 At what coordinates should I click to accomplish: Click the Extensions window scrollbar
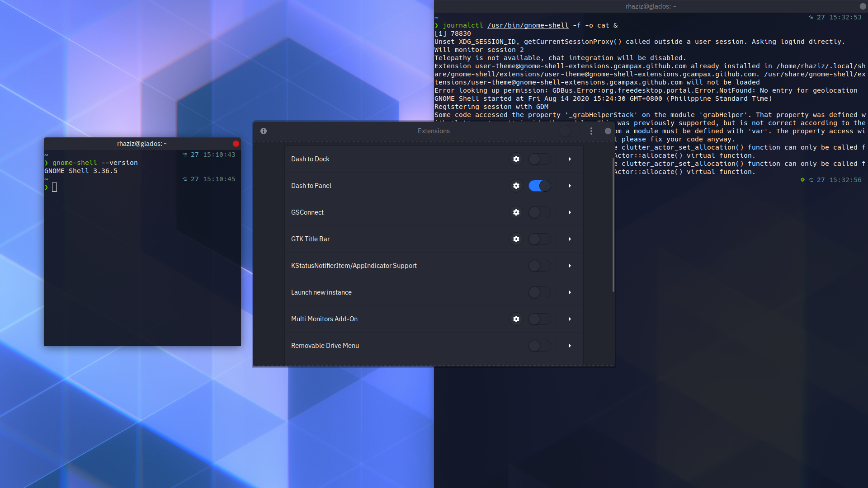613,225
